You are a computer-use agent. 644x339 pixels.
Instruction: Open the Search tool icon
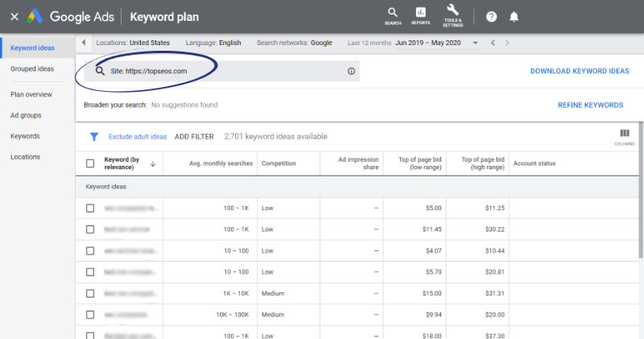click(x=393, y=16)
